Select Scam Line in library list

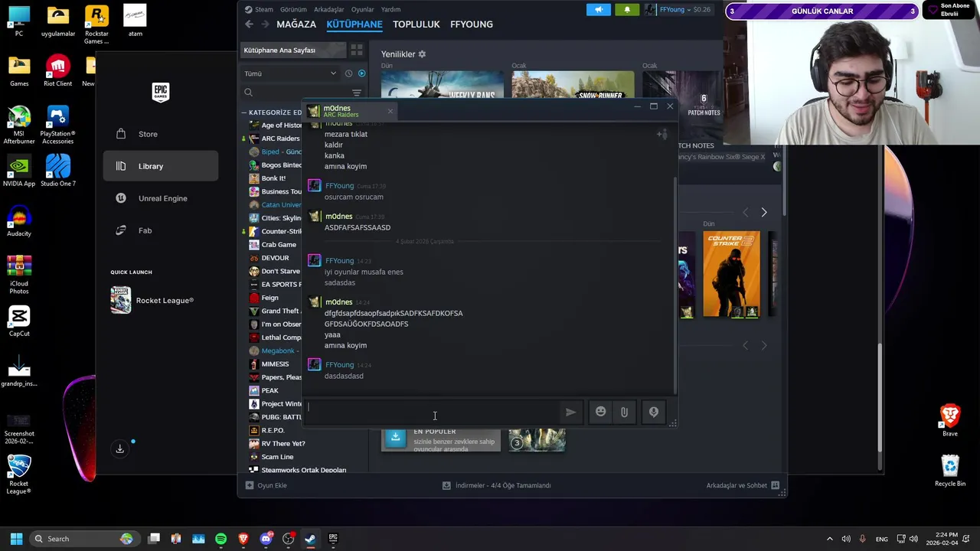click(277, 457)
